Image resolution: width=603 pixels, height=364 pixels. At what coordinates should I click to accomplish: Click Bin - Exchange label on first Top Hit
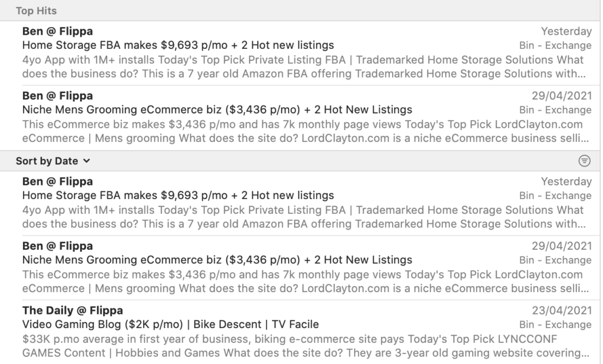pos(555,45)
